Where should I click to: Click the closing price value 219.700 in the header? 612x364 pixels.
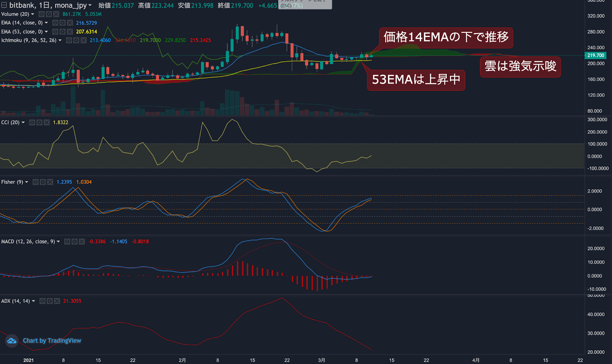point(242,6)
